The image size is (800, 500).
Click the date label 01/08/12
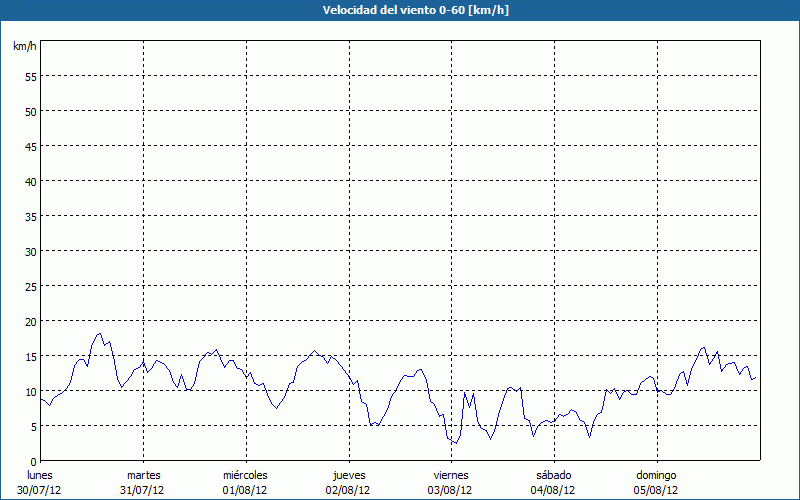245,490
